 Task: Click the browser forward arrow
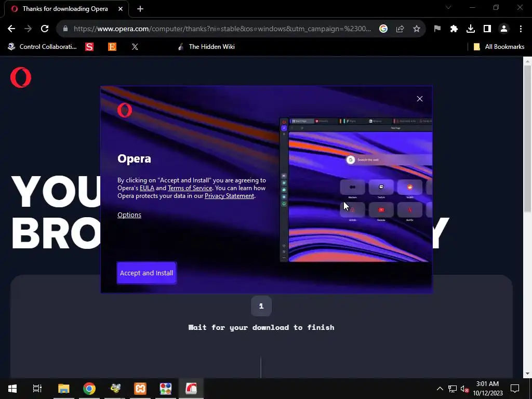[x=28, y=29]
